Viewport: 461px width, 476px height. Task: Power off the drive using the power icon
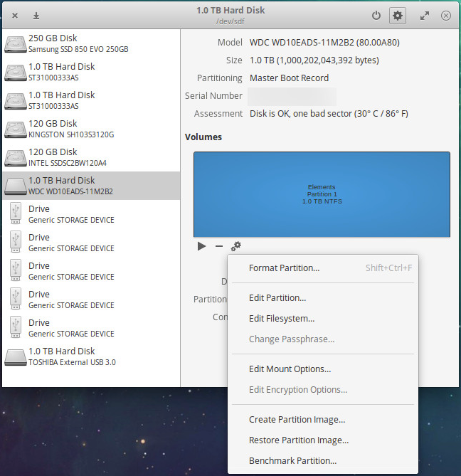point(376,16)
